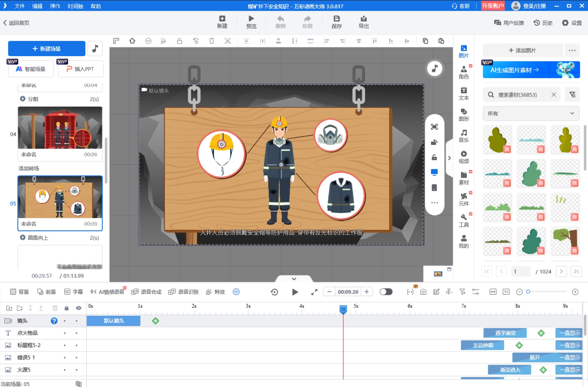The image size is (588, 387).
Task: Open the 图形 shapes panel
Action: click(x=464, y=115)
